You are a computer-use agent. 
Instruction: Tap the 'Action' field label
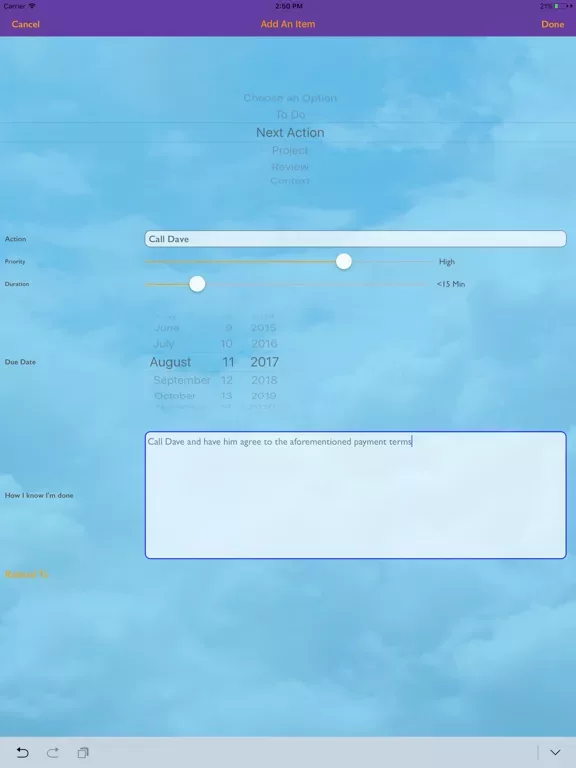coord(15,239)
